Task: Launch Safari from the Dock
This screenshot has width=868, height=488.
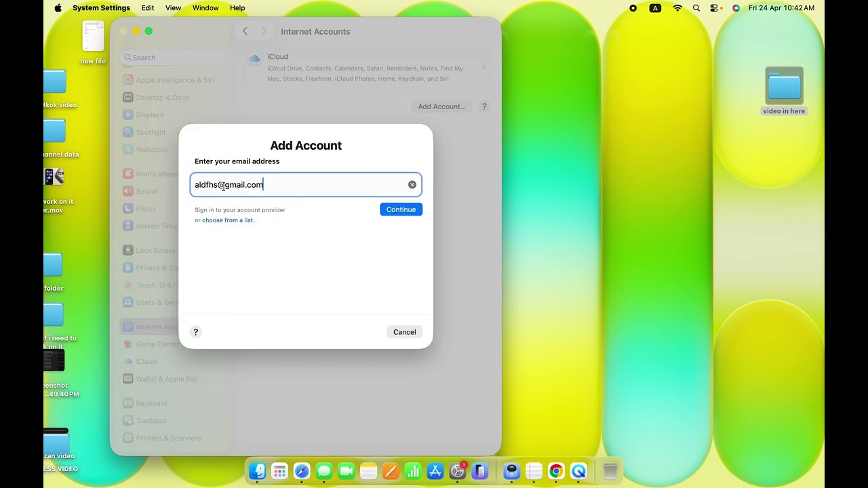Action: pyautogui.click(x=302, y=471)
